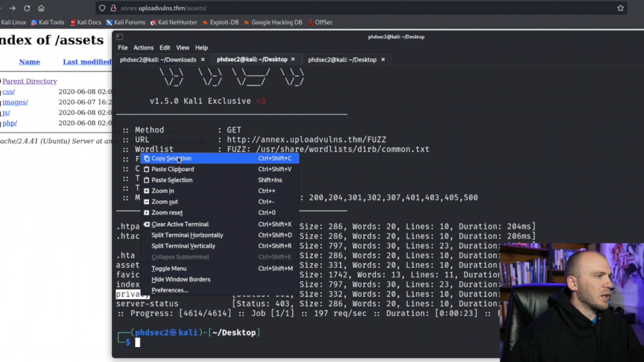Toggle Menu visibility from context menu

point(169,268)
